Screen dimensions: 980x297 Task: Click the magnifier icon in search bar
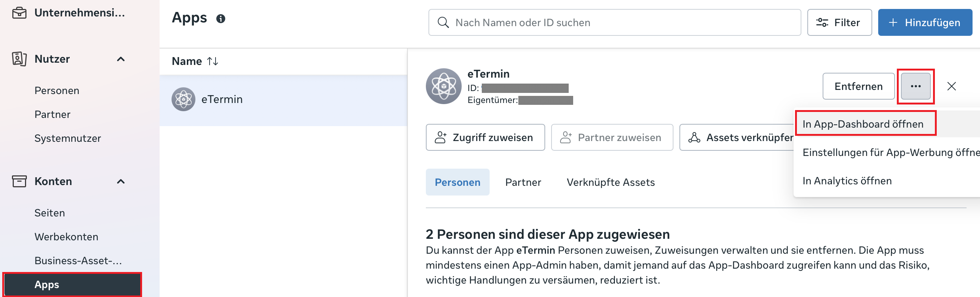point(443,22)
